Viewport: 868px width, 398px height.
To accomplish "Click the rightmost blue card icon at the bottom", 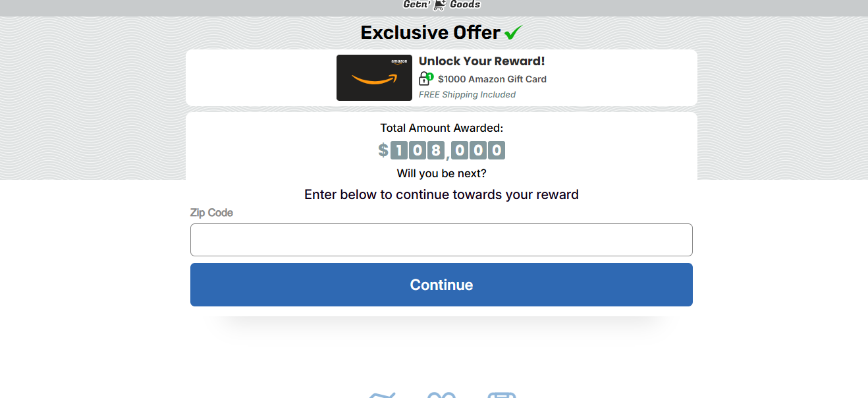I will coord(502,395).
